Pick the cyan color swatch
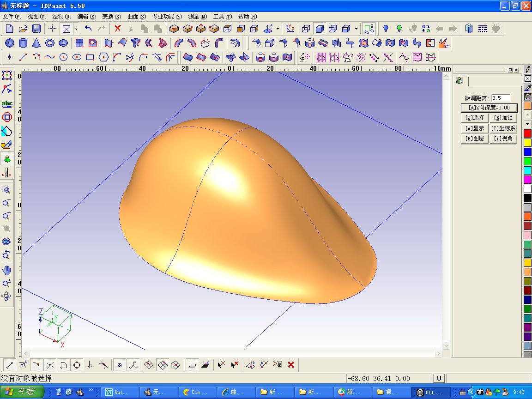Screen dimensions: 532x399 click(527, 170)
